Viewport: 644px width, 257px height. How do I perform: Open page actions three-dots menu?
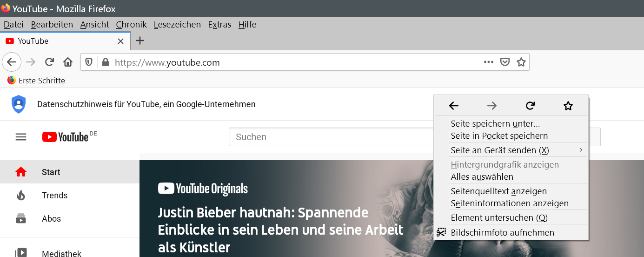click(x=488, y=62)
